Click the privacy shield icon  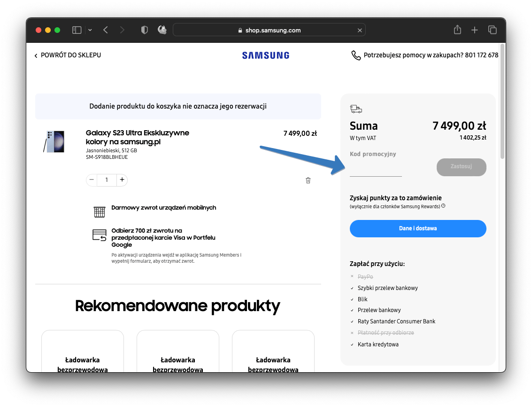(145, 30)
